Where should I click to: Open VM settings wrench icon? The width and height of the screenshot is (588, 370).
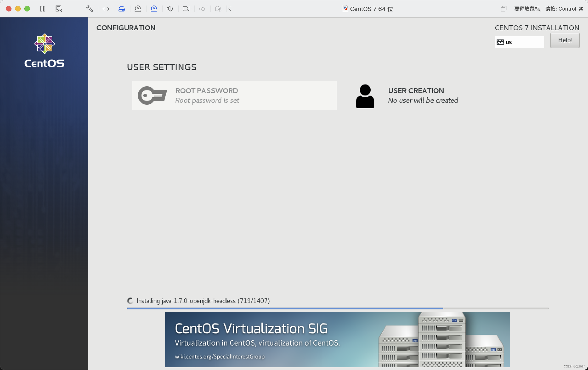89,9
